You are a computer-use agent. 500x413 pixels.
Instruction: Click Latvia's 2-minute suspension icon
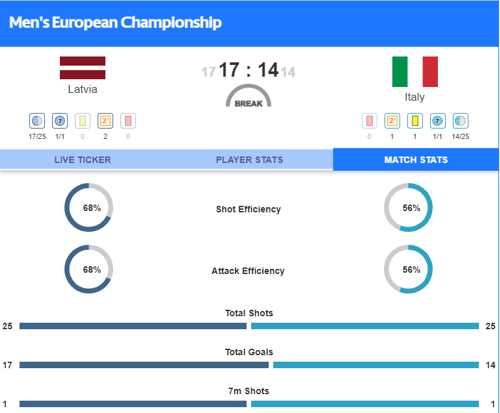105,121
